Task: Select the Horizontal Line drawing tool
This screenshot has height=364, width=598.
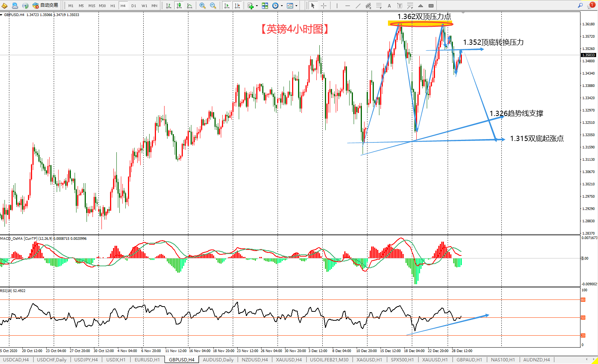Action: [x=347, y=6]
